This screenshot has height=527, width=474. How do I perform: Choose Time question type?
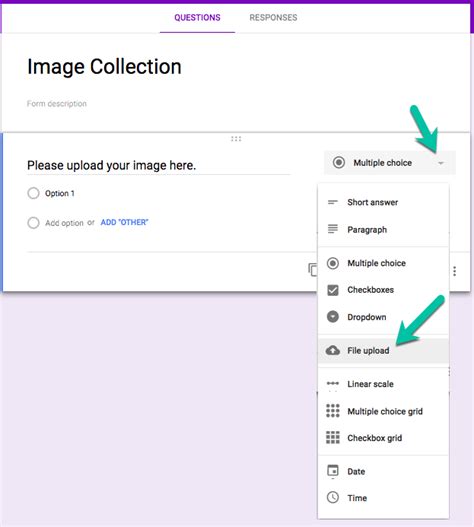pyautogui.click(x=383, y=498)
